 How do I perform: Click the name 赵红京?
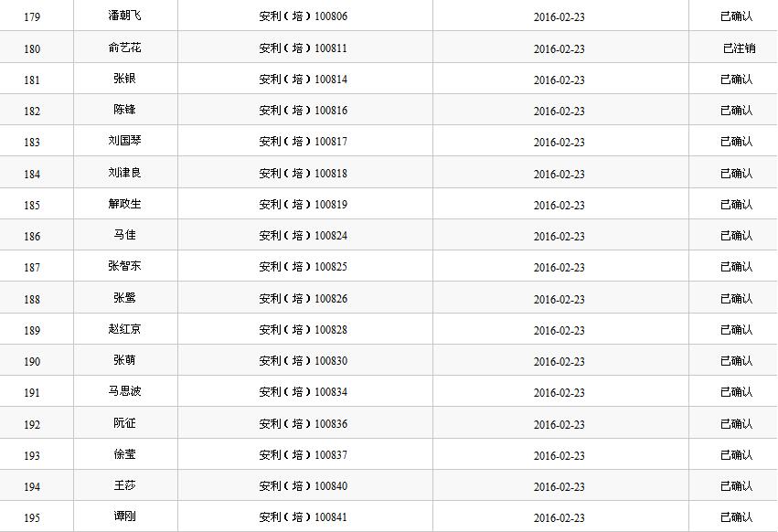coord(124,330)
